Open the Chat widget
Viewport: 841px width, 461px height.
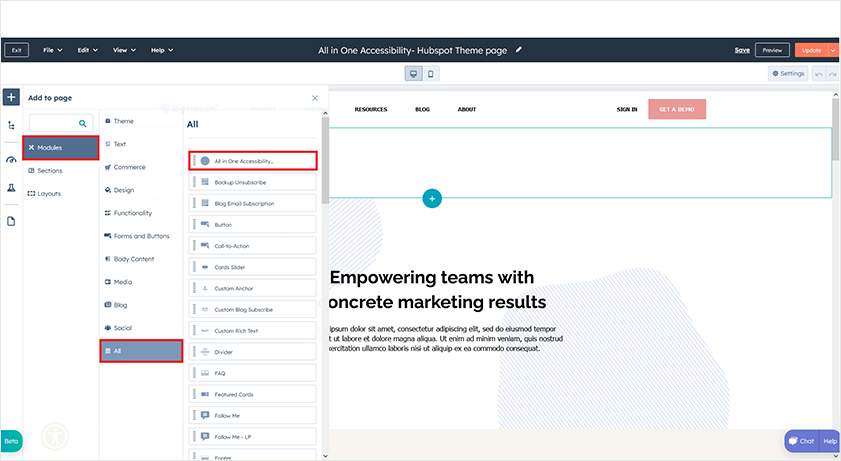(x=801, y=441)
